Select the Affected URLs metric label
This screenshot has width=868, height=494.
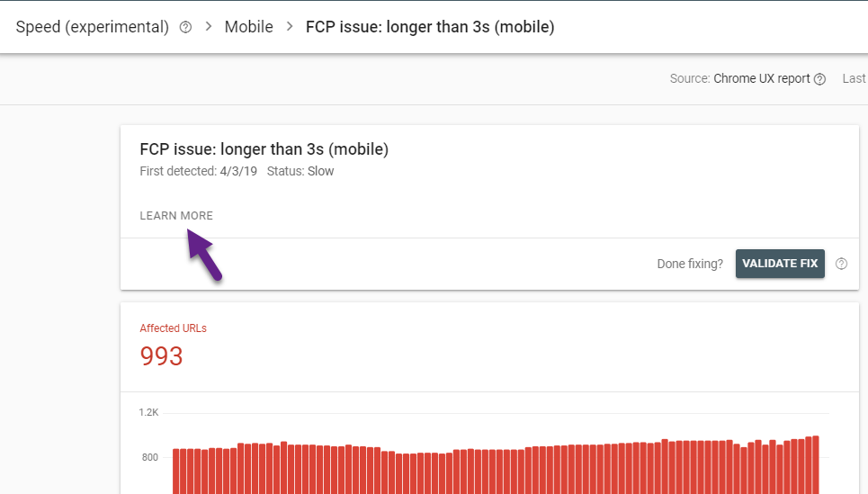tap(173, 328)
